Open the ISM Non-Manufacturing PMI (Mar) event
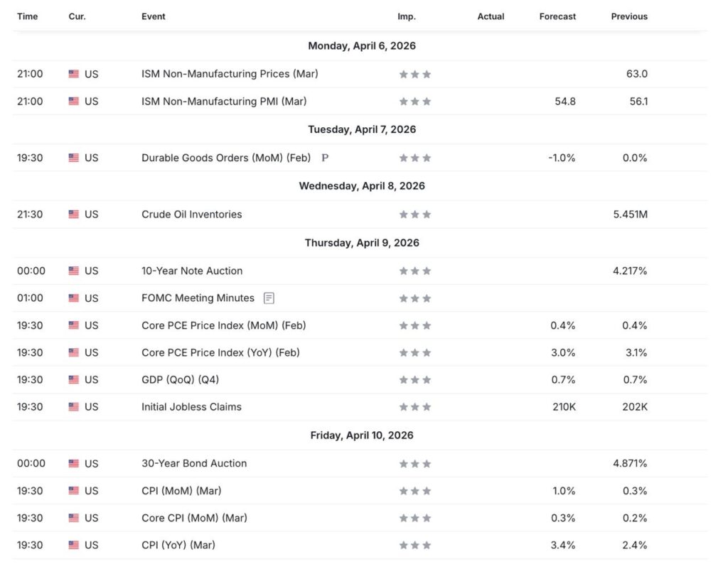This screenshot has height=574, width=728. click(224, 102)
